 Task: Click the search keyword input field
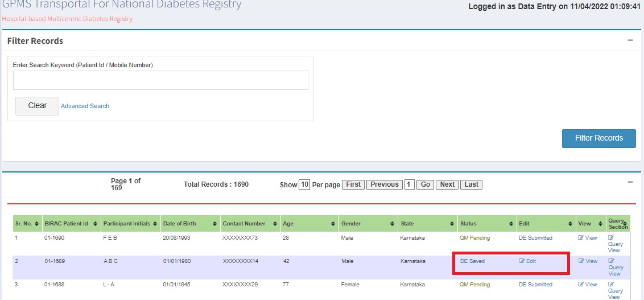click(x=160, y=80)
